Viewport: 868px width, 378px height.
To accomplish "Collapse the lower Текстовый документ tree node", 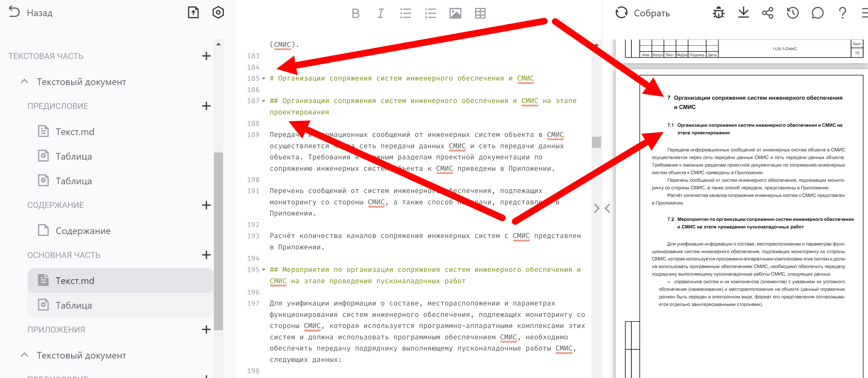I will click(x=24, y=355).
